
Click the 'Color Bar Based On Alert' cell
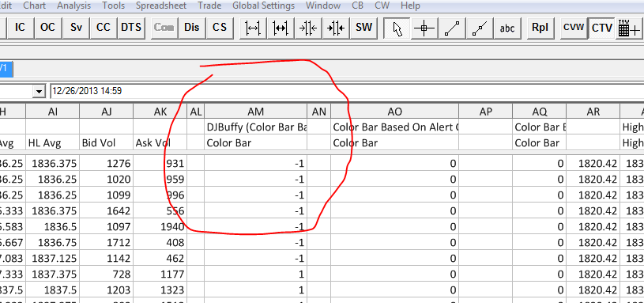tap(395, 127)
